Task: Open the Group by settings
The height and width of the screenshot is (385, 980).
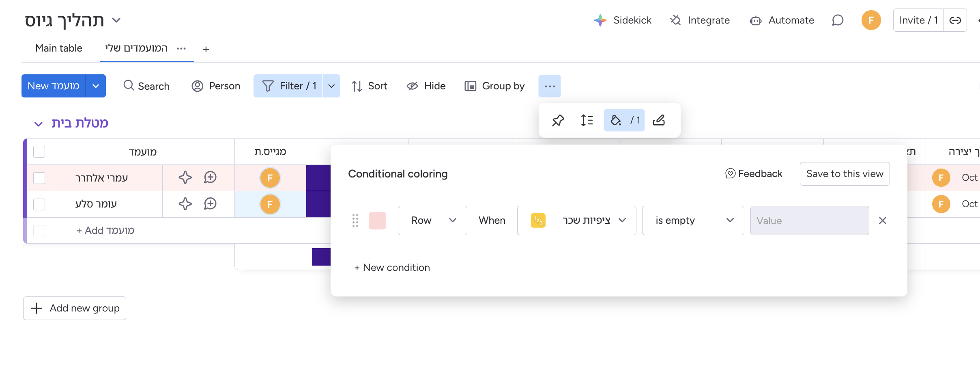Action: pyautogui.click(x=494, y=86)
